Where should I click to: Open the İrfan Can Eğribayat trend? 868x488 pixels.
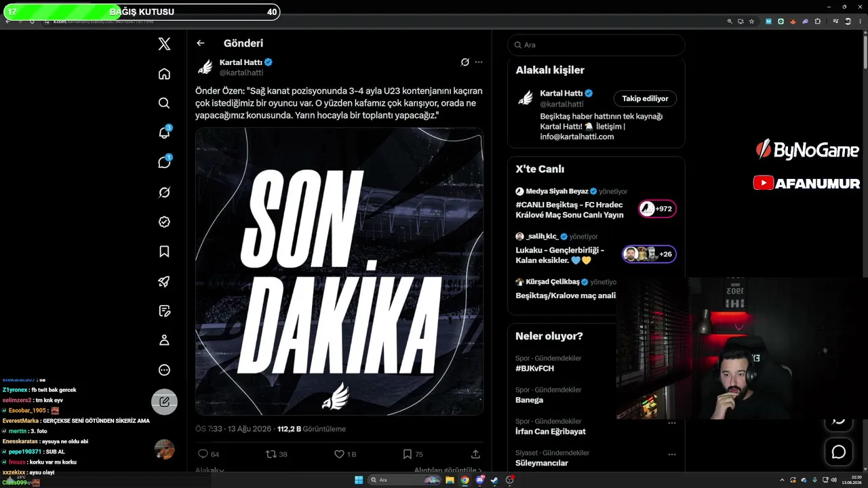pos(551,432)
